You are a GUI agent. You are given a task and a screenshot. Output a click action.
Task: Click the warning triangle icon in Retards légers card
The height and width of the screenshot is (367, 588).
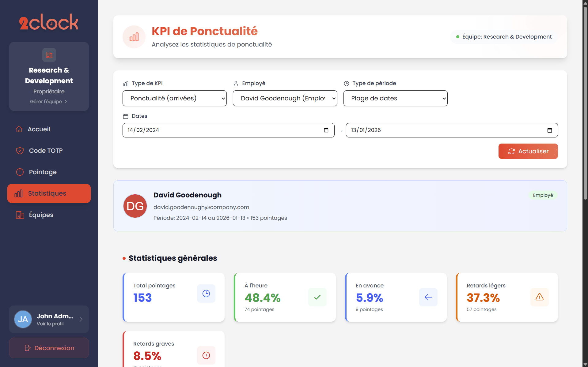point(539,297)
